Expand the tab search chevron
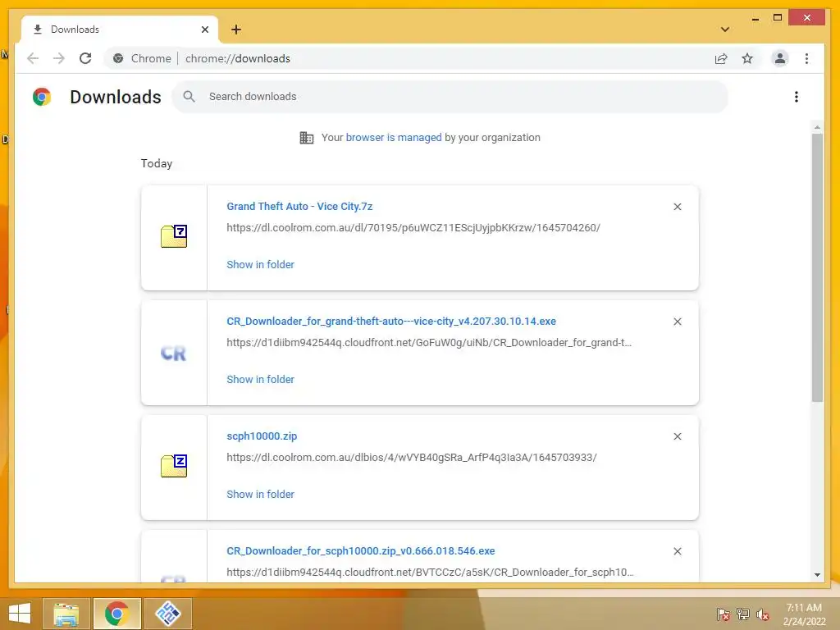Screen dimensions: 840x630 725,30
